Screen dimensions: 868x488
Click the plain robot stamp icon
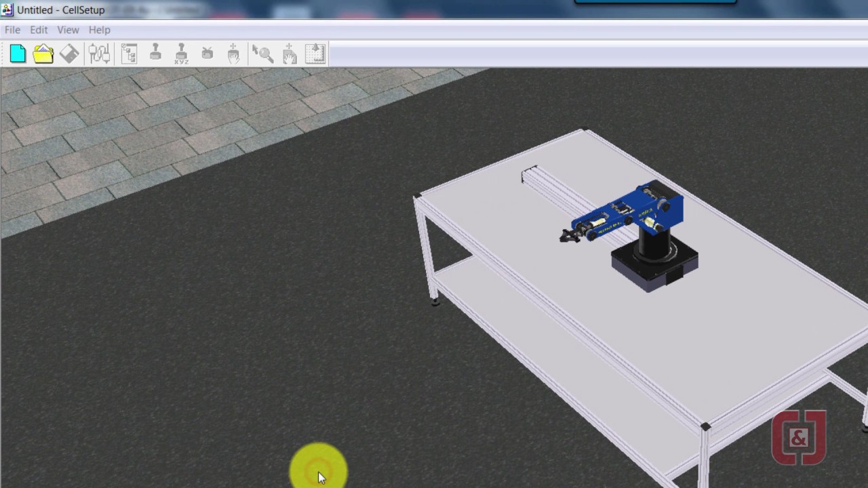click(x=155, y=54)
